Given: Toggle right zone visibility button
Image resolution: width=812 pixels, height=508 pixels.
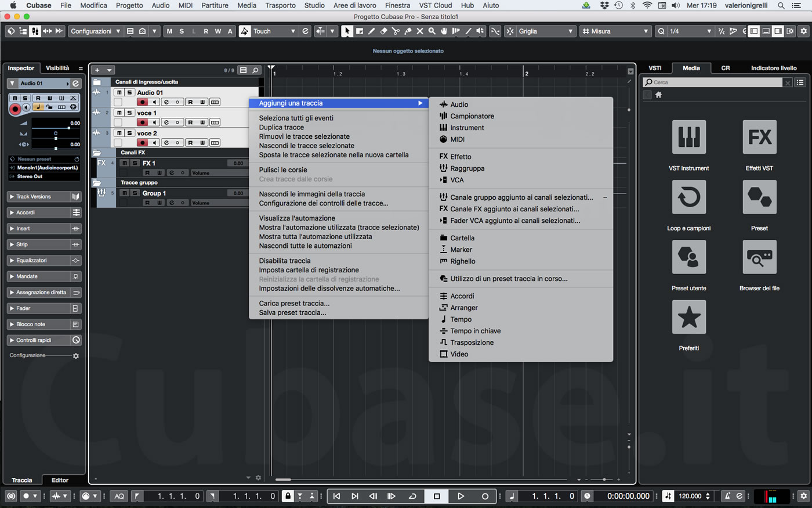Looking at the screenshot, I should click(778, 31).
